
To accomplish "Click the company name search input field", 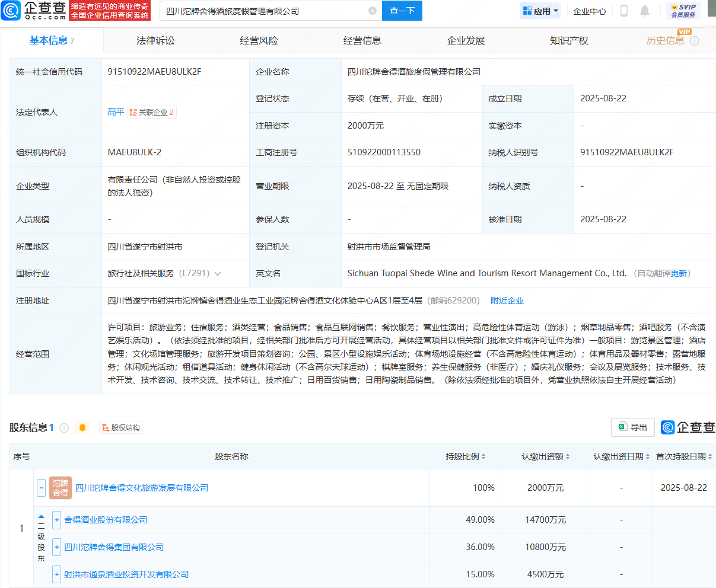I will [x=271, y=11].
